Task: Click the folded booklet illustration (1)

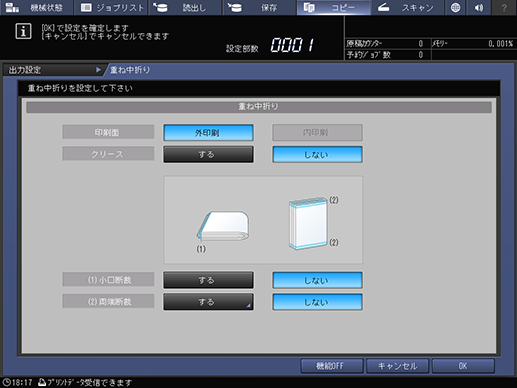Action: (223, 227)
